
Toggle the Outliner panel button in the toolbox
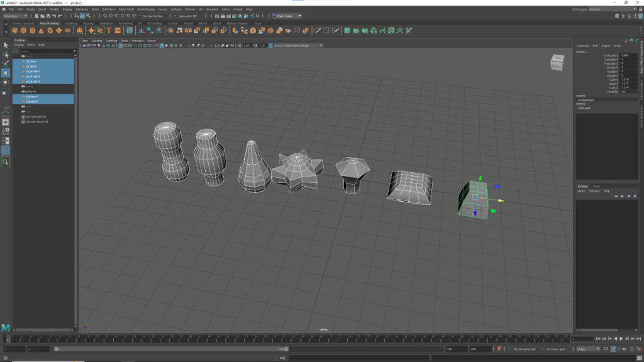pyautogui.click(x=6, y=150)
